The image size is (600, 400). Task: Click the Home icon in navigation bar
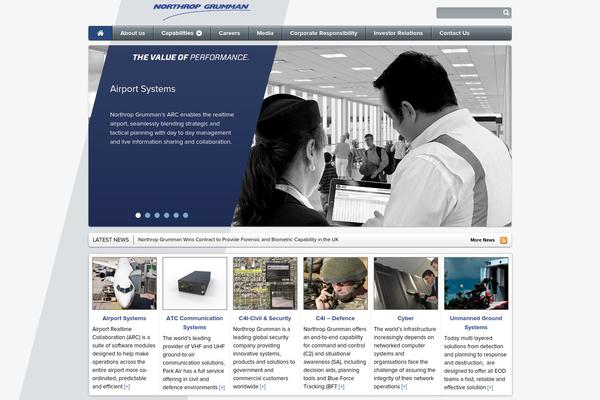(100, 33)
